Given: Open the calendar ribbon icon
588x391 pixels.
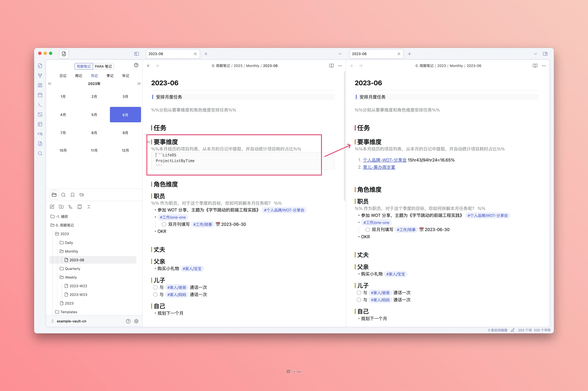Looking at the screenshot, I should [x=40, y=95].
